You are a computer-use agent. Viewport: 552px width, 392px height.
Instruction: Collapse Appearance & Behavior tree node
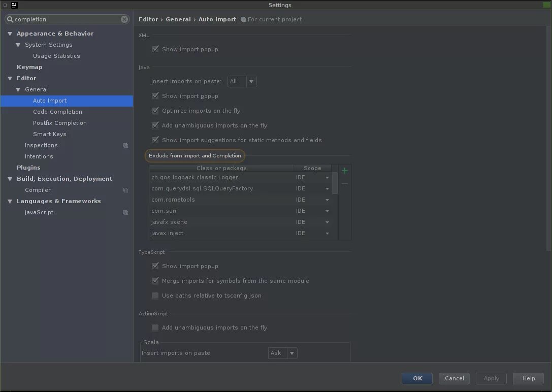10,34
